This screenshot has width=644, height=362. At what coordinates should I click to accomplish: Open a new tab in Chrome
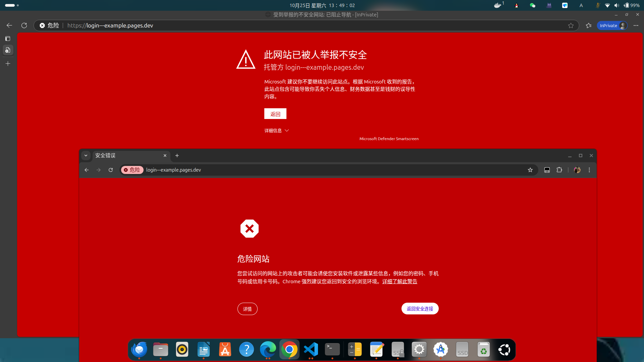pos(177,156)
